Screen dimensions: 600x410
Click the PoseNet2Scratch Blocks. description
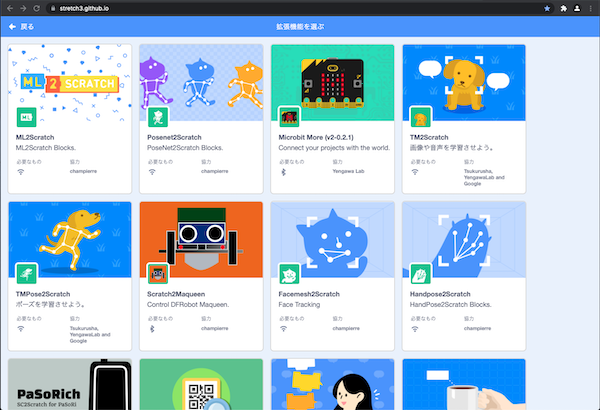[x=185, y=147]
